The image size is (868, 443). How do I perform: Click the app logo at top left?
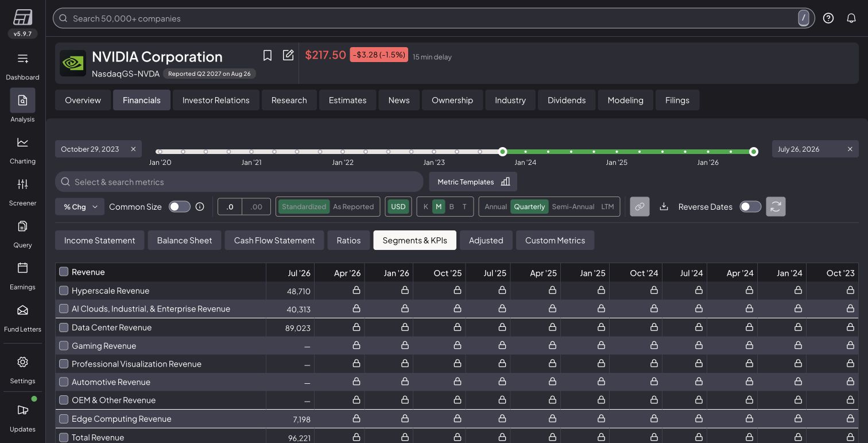pos(22,17)
